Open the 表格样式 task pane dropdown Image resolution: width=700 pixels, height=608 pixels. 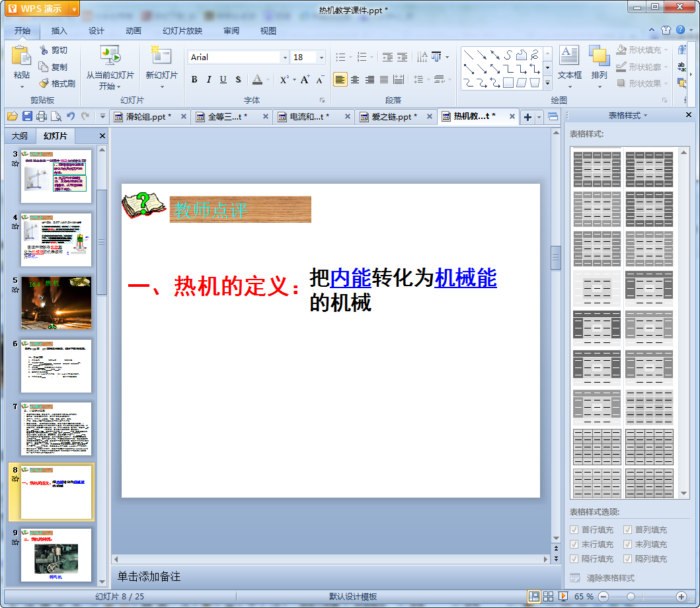tap(646, 116)
